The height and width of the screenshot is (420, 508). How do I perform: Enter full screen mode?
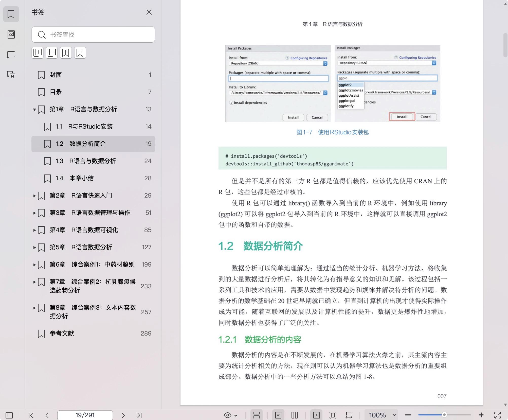point(498,415)
